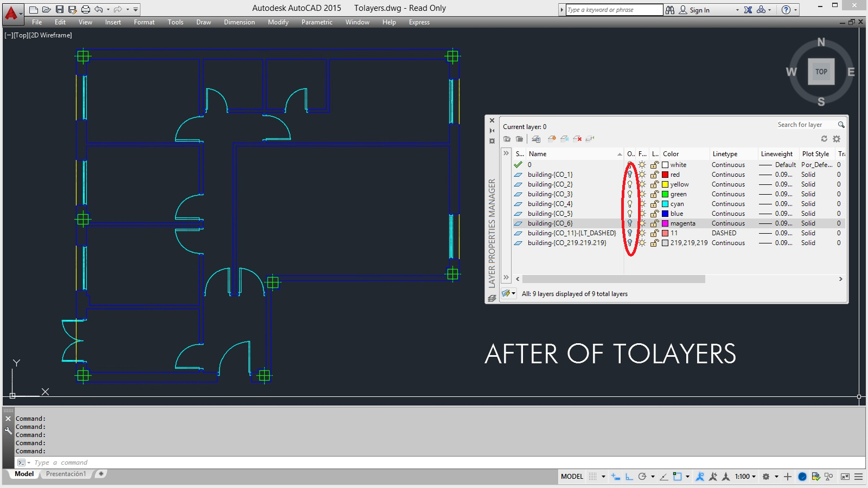Viewport: 868px width, 488px height.
Task: Click the MODEL space button in status bar
Action: pos(572,477)
